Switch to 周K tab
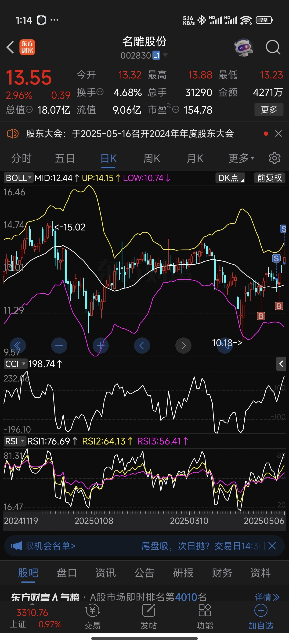 [x=152, y=158]
